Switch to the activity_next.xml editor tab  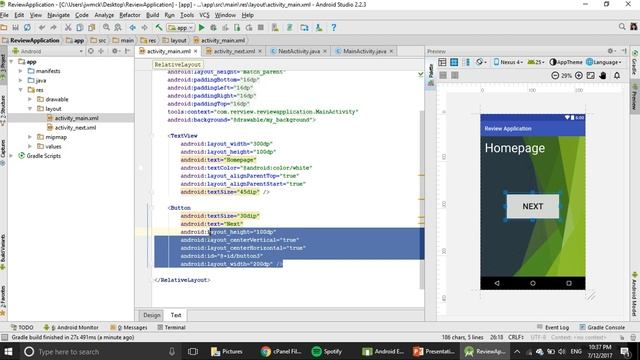234,51
